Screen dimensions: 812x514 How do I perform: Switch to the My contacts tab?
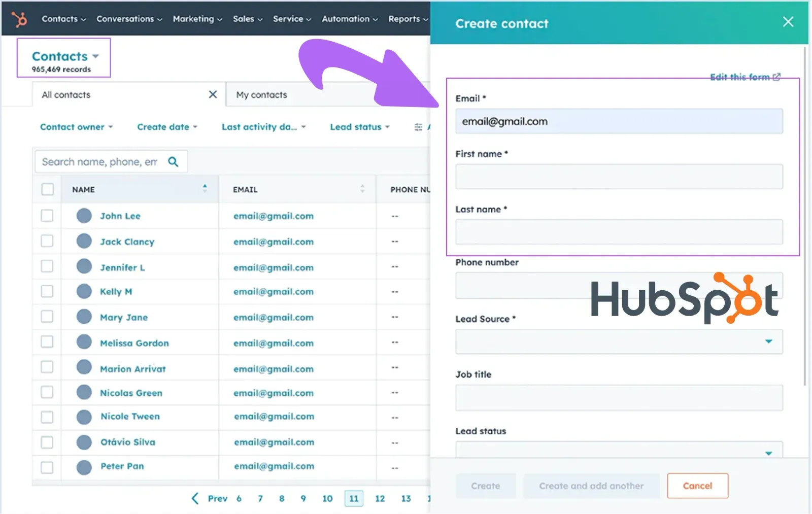pyautogui.click(x=261, y=95)
